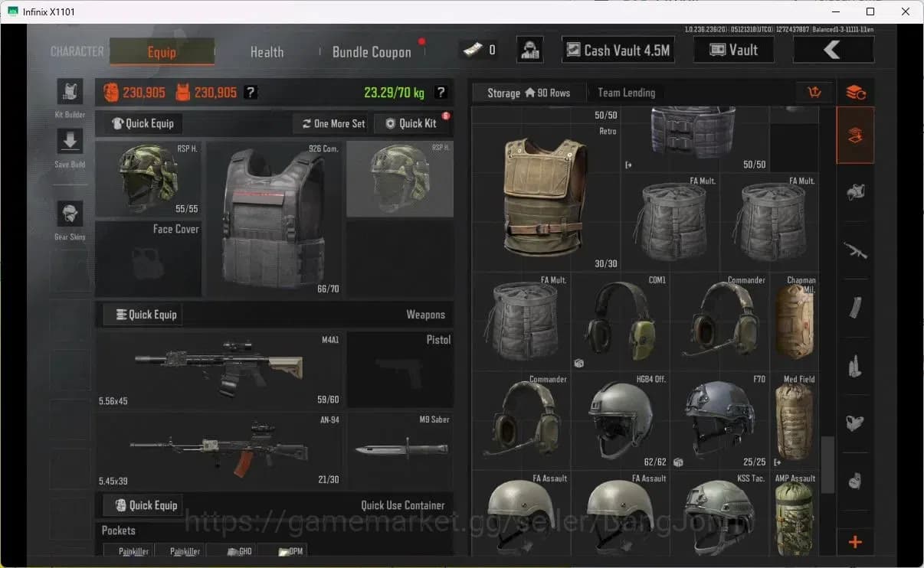Viewport: 924px width, 568px height.
Task: Click Quick Equip above the helmet slot
Action: click(x=143, y=123)
